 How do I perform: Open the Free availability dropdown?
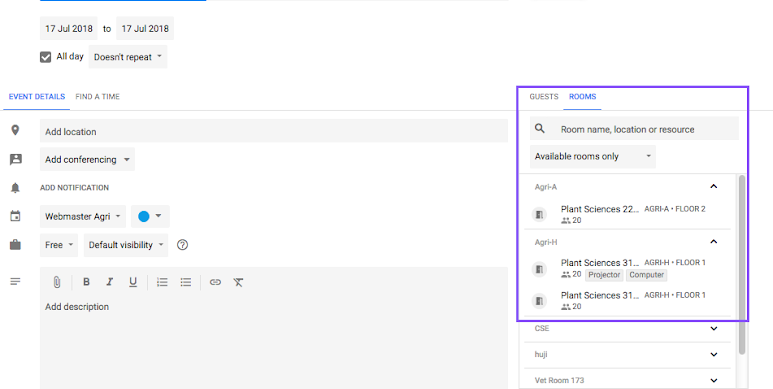point(59,245)
